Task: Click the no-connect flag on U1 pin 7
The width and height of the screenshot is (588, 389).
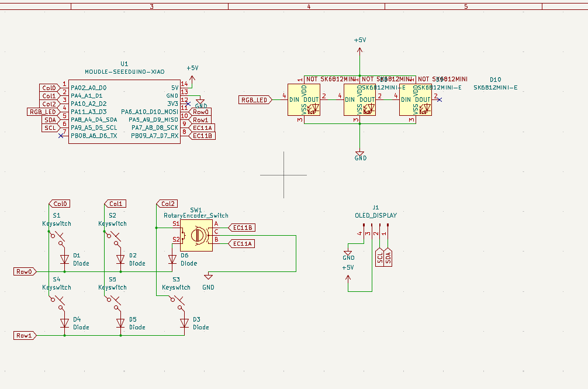Action: point(61,136)
